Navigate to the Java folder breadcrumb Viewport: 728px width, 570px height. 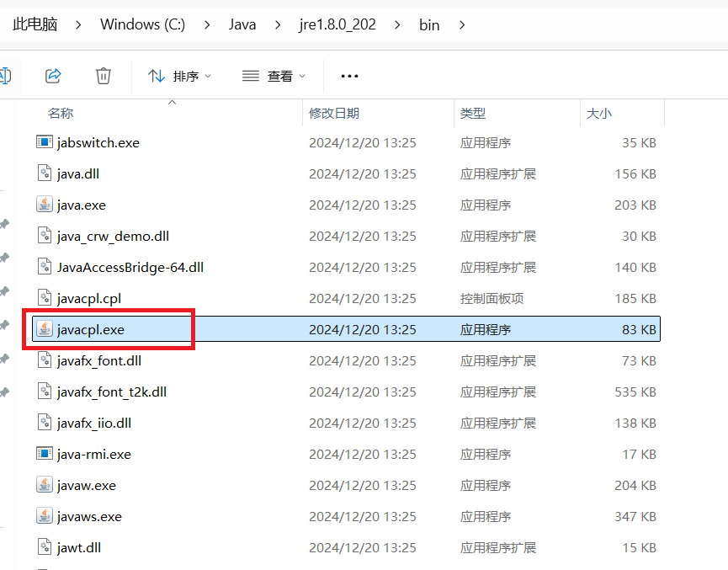[x=242, y=24]
